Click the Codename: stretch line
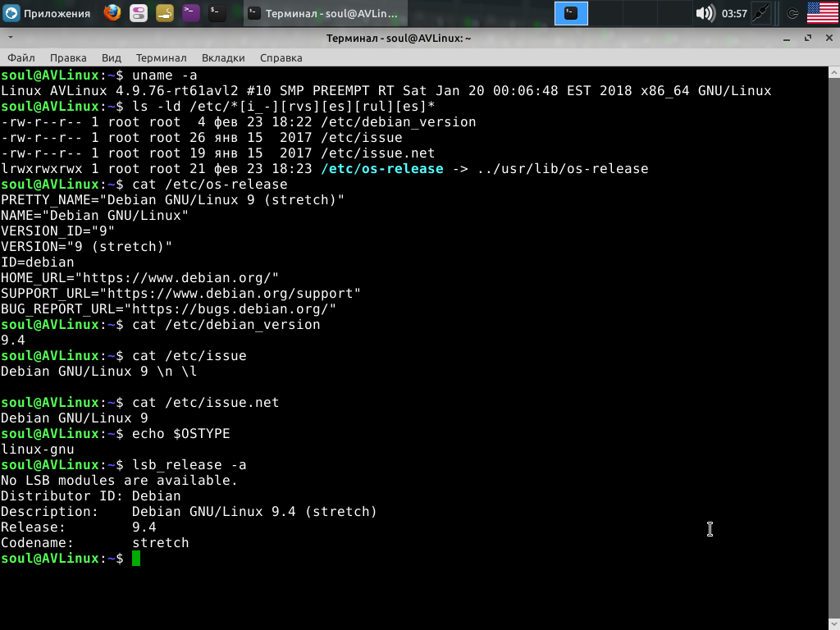Viewport: 840px width, 630px height. tap(95, 543)
